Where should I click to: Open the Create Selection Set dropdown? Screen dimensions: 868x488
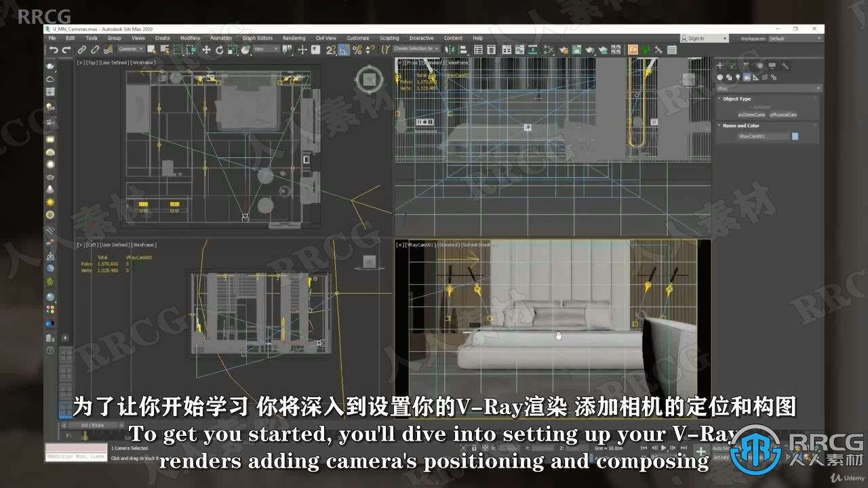(x=416, y=49)
